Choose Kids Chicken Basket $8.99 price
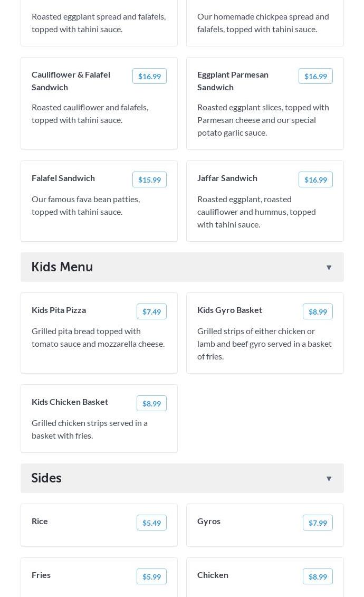 click(151, 404)
